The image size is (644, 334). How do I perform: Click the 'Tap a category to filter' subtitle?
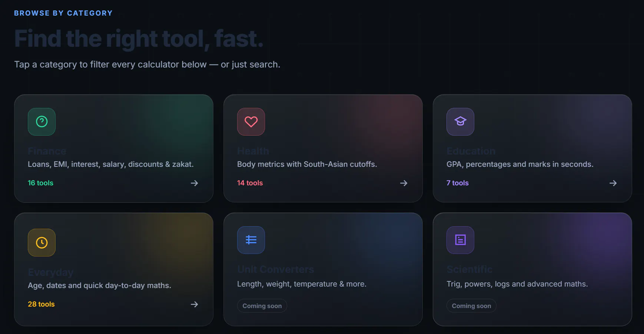pos(147,65)
